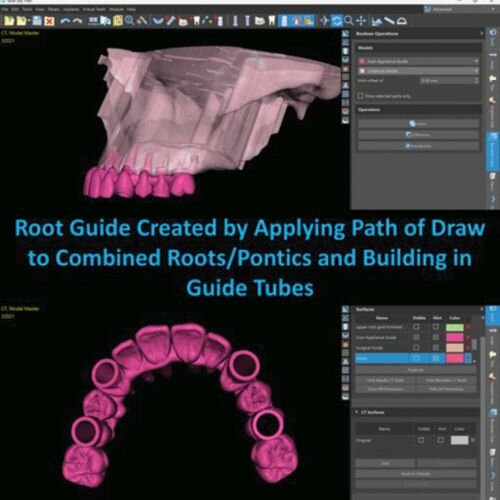The image size is (500, 500).
Task: Click the magnifier search icon near the toolbar start
Action: tap(130, 21)
